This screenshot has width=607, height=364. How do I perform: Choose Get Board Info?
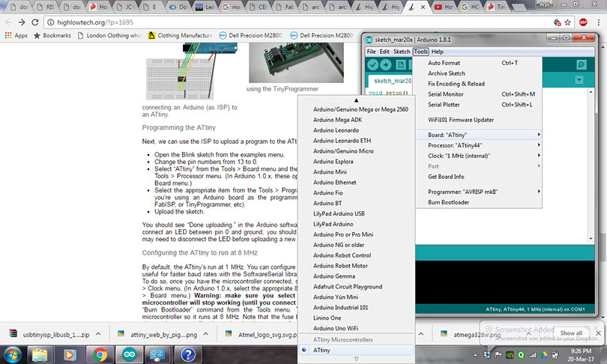[478, 177]
